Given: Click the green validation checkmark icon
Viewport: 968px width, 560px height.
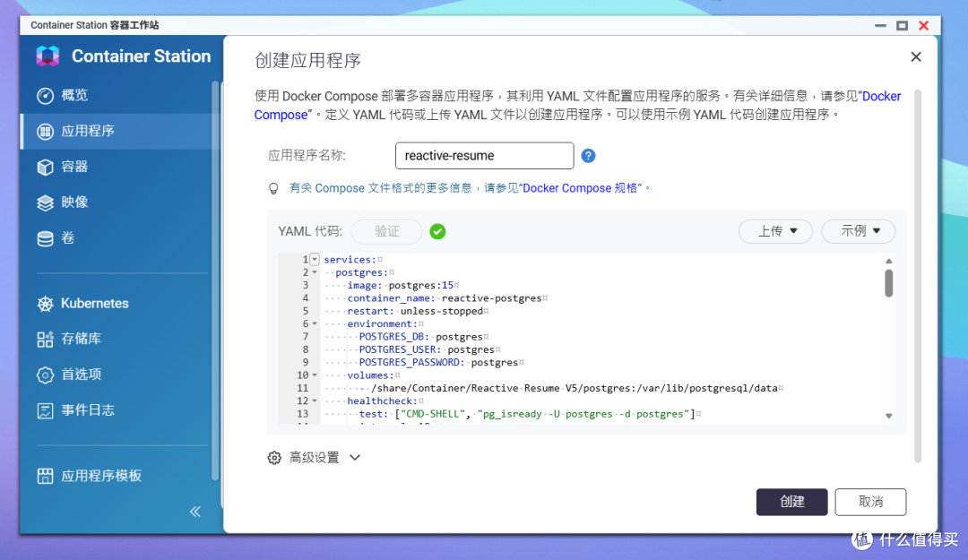Looking at the screenshot, I should click(x=437, y=231).
